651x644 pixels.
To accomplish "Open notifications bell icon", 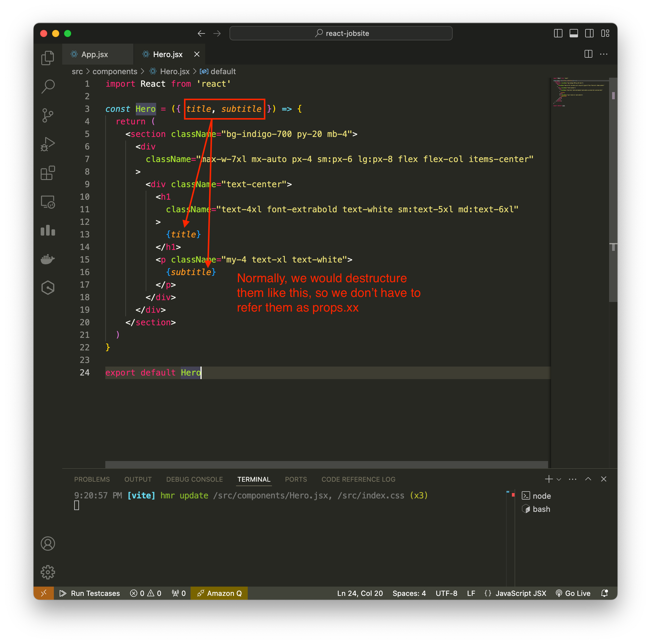I will [x=605, y=593].
